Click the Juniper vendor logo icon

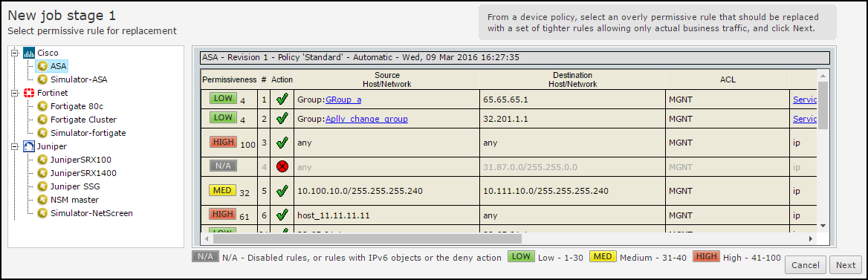(29, 146)
